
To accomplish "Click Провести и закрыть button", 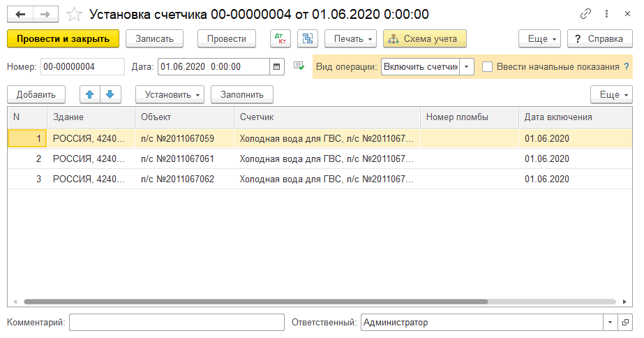I will pyautogui.click(x=63, y=38).
